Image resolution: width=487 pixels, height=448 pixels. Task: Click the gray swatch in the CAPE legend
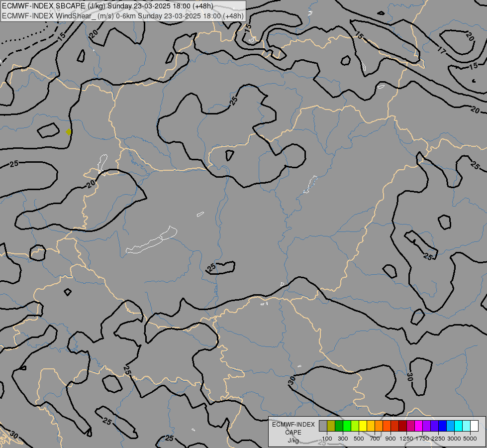323,426
